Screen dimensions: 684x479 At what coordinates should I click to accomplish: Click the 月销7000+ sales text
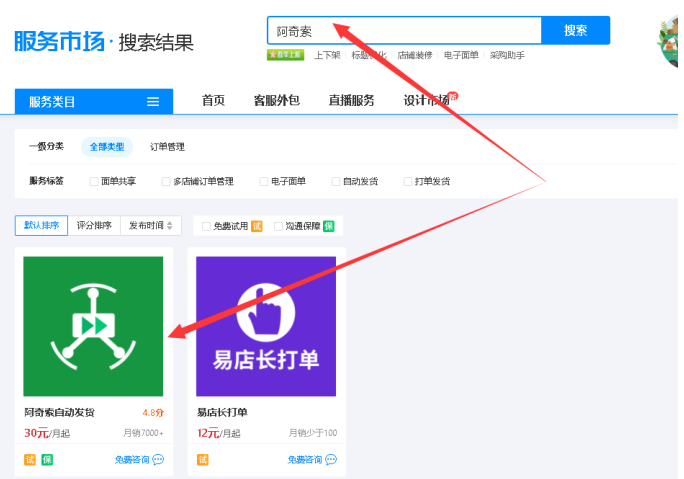click(x=144, y=433)
